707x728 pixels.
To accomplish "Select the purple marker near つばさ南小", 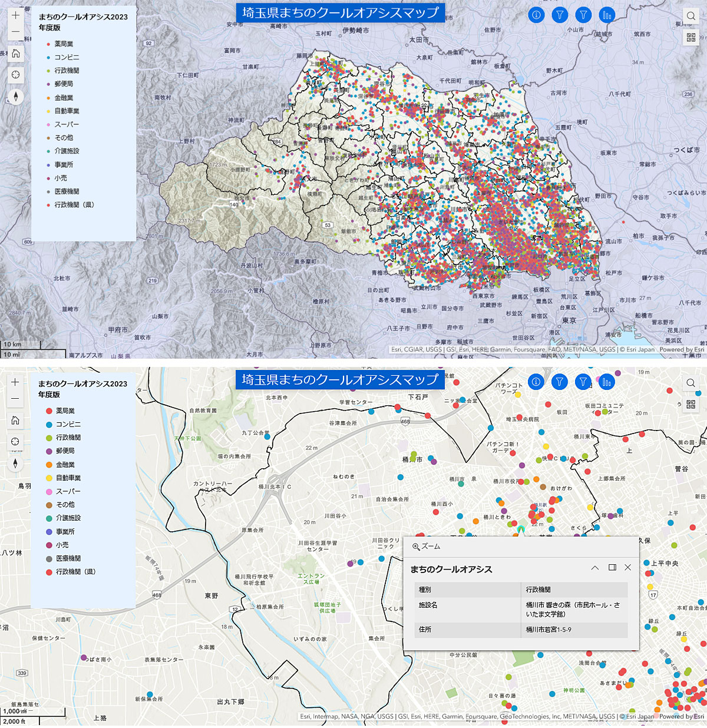I will 84,658.
